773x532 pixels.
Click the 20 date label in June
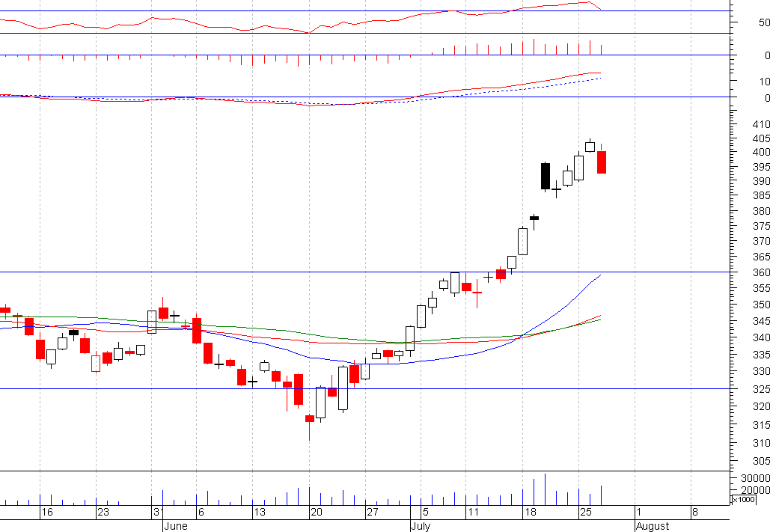click(316, 512)
